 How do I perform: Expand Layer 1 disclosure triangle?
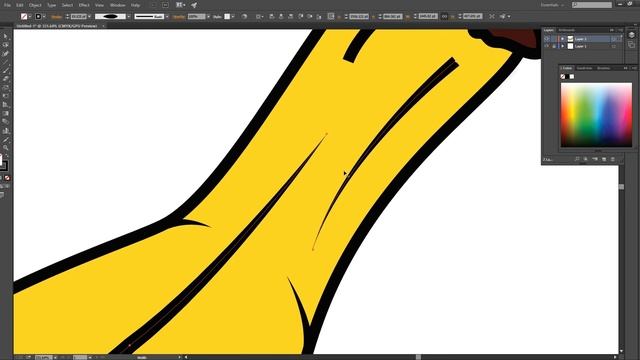coord(562,47)
